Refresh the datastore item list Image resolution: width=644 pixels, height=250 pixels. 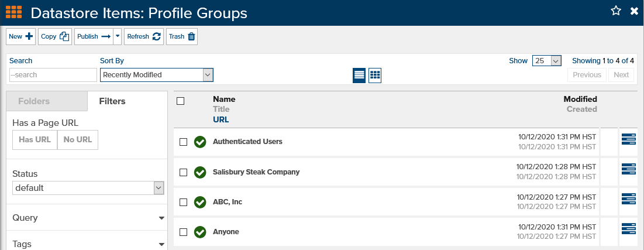[x=144, y=37]
